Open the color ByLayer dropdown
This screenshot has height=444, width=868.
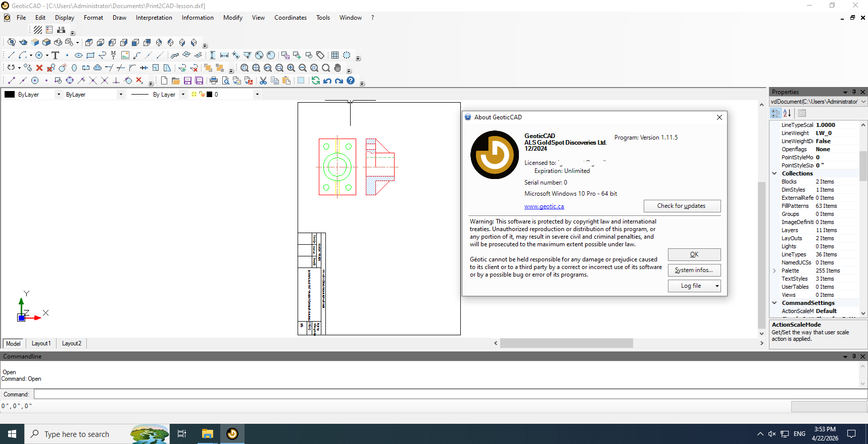pyautogui.click(x=59, y=95)
